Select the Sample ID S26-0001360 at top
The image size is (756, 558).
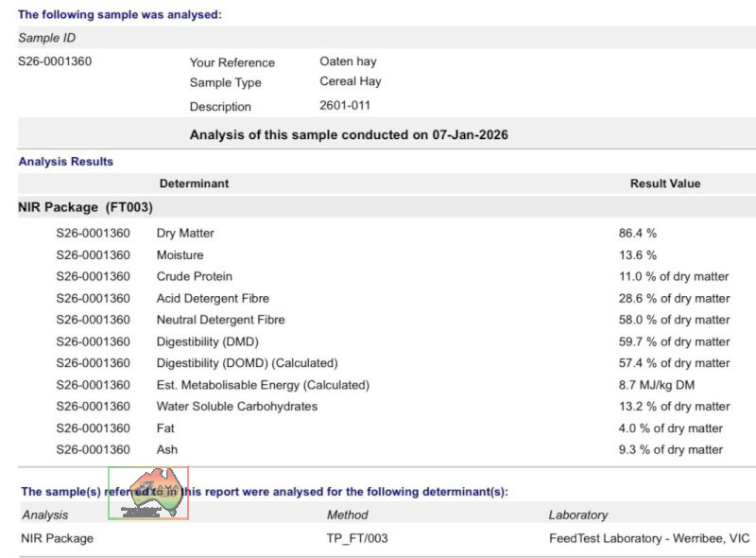pyautogui.click(x=55, y=61)
